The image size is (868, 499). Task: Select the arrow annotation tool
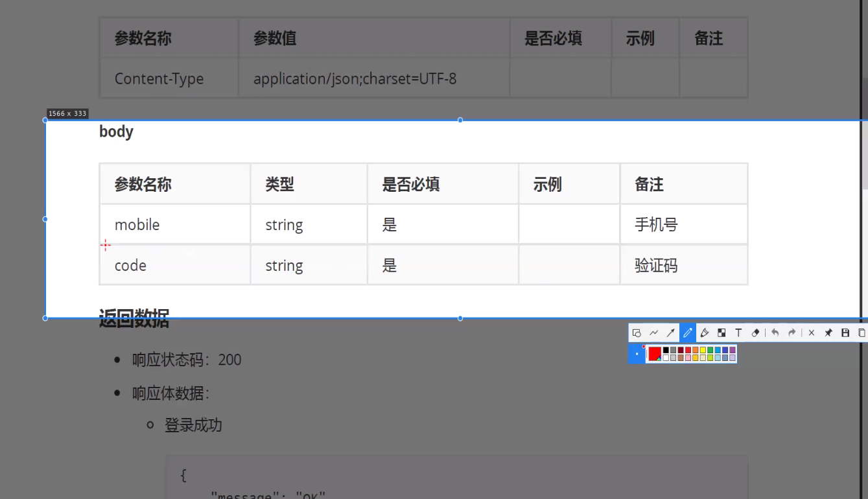pos(671,332)
